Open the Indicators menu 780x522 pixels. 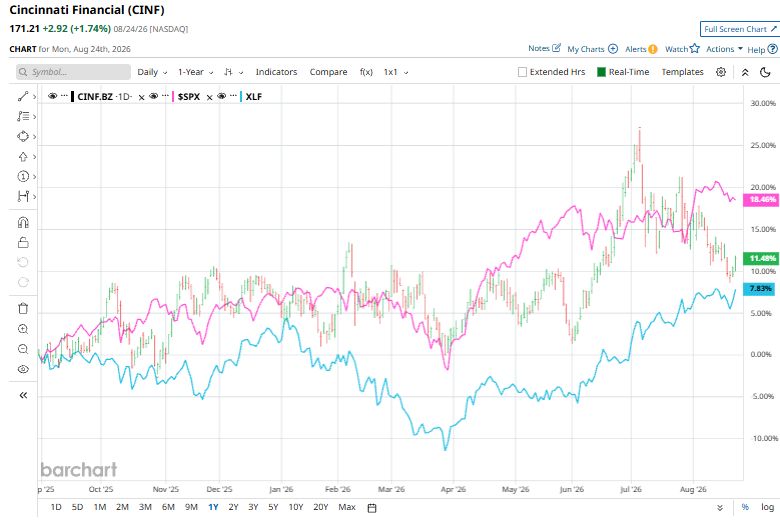tap(276, 72)
